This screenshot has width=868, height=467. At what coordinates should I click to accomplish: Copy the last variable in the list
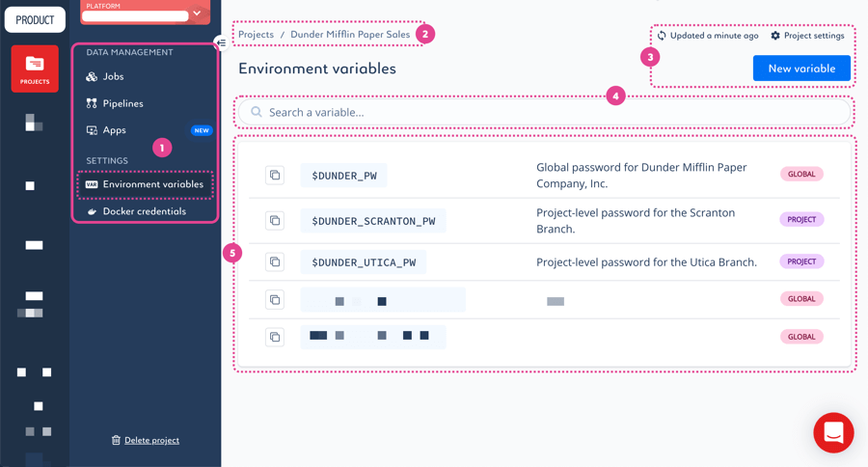[x=275, y=337]
